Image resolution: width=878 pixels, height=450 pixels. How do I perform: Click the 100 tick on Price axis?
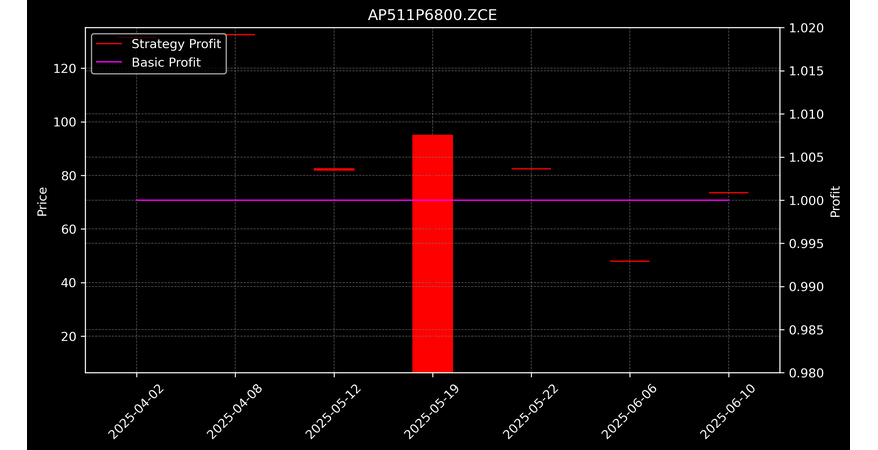[x=64, y=122]
